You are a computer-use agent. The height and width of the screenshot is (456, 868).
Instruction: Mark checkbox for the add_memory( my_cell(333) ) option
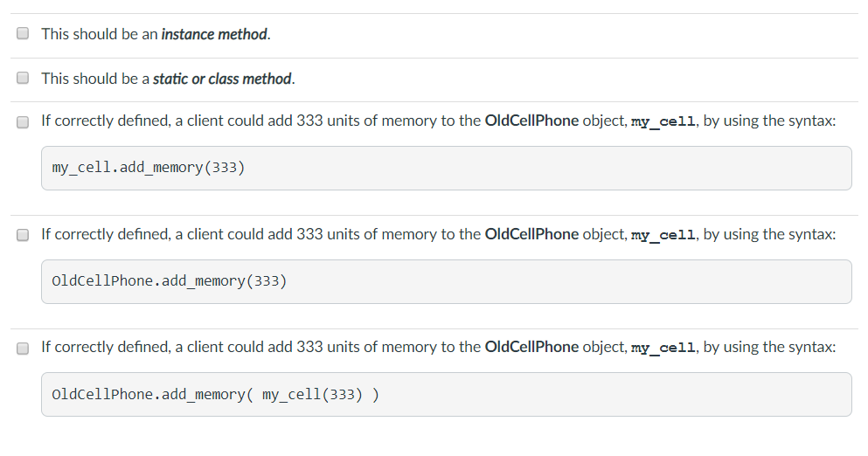click(23, 348)
